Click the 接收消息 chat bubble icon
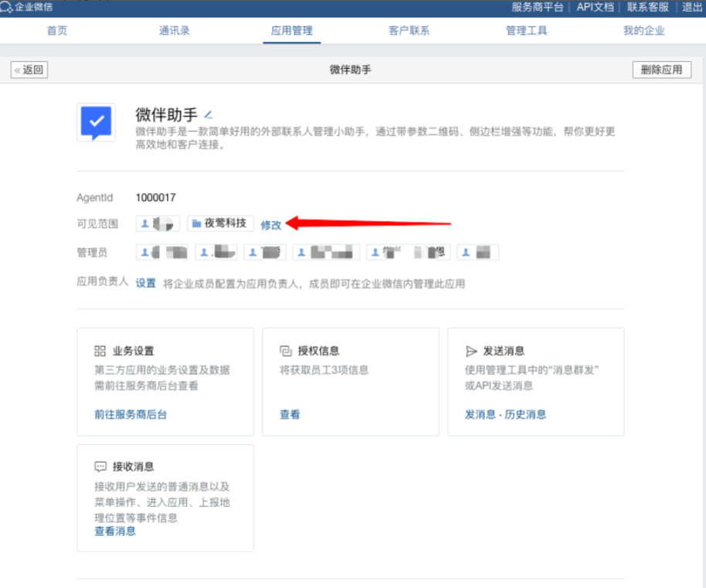Viewport: 706px width, 588px height. pyautogui.click(x=100, y=467)
